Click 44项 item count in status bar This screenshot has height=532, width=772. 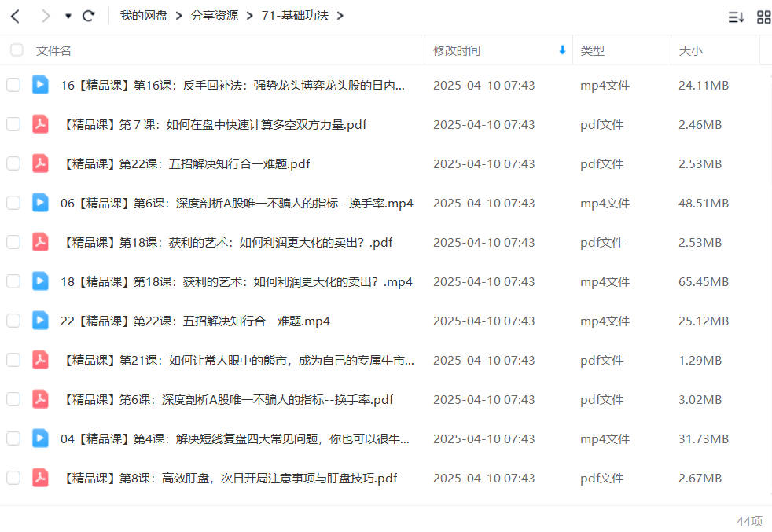749,521
